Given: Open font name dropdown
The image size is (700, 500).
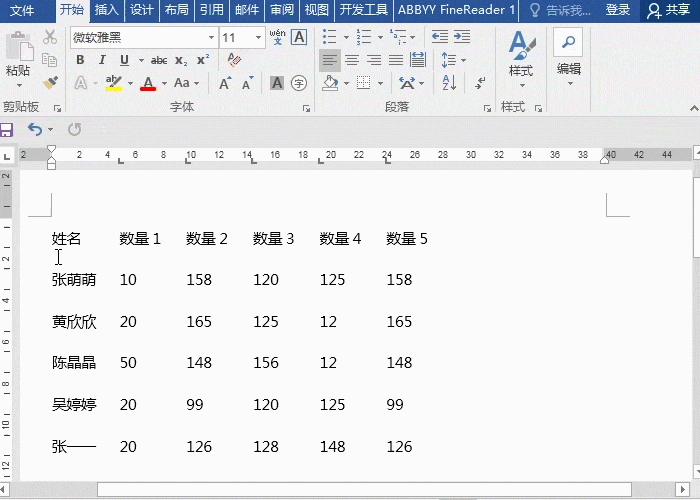Looking at the screenshot, I should click(211, 38).
